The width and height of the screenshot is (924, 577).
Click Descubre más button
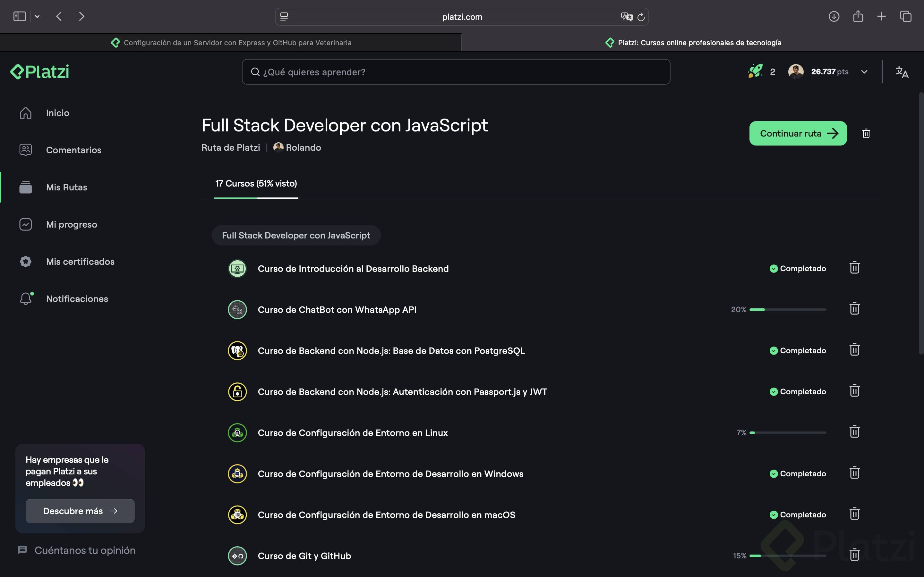[80, 511]
